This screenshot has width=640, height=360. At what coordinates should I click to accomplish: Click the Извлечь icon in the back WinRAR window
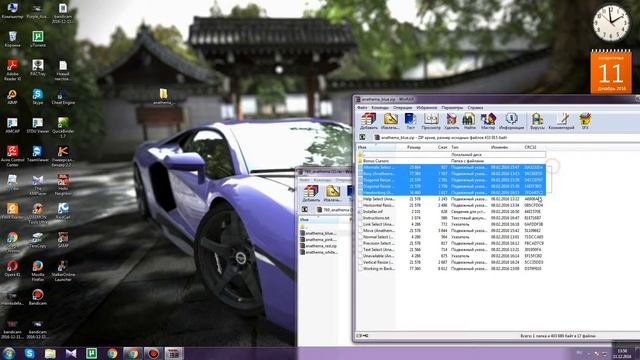click(333, 193)
